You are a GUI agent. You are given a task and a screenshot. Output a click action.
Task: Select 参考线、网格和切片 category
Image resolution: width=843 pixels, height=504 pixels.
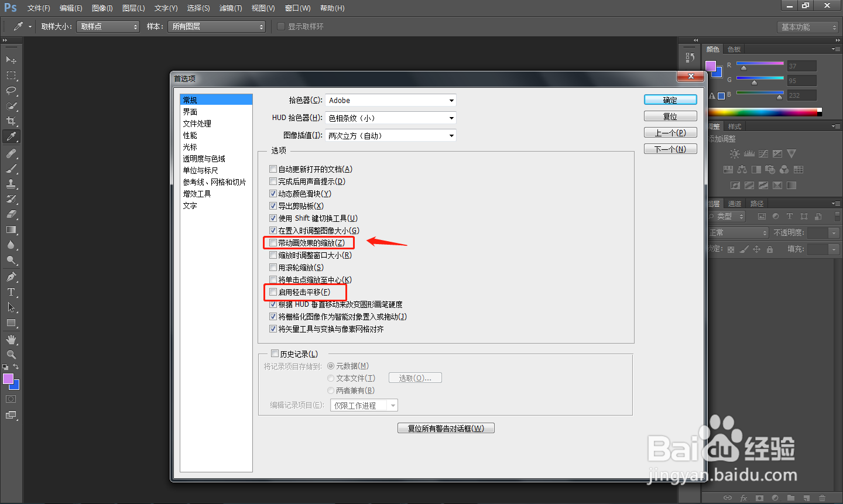coord(216,182)
